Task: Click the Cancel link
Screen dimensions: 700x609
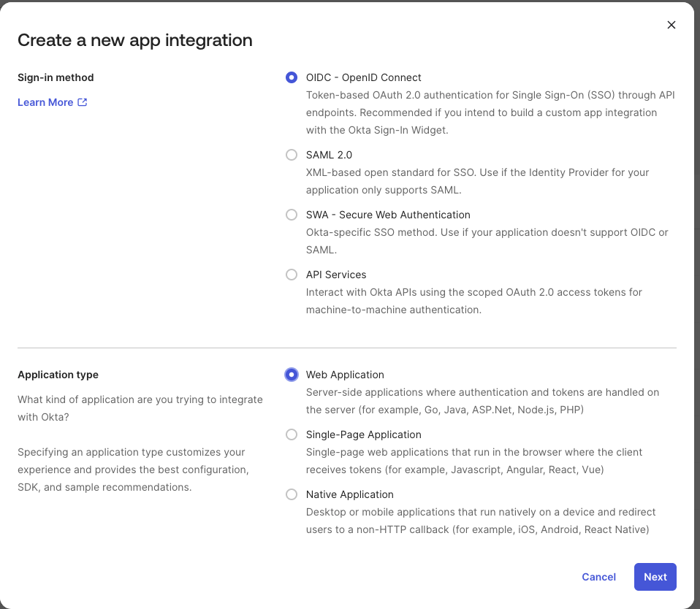Action: pyautogui.click(x=598, y=577)
